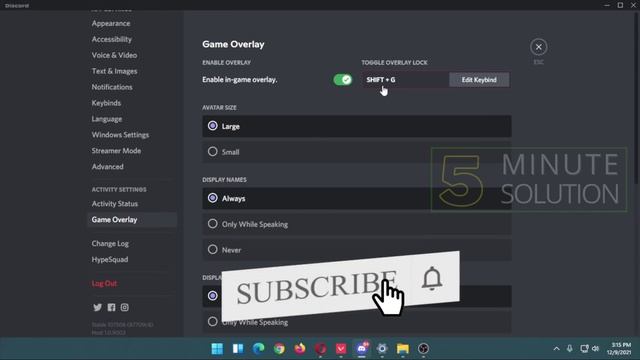Viewport: 640px width, 360px height.
Task: Launch Opera browser from taskbar
Action: [320, 349]
